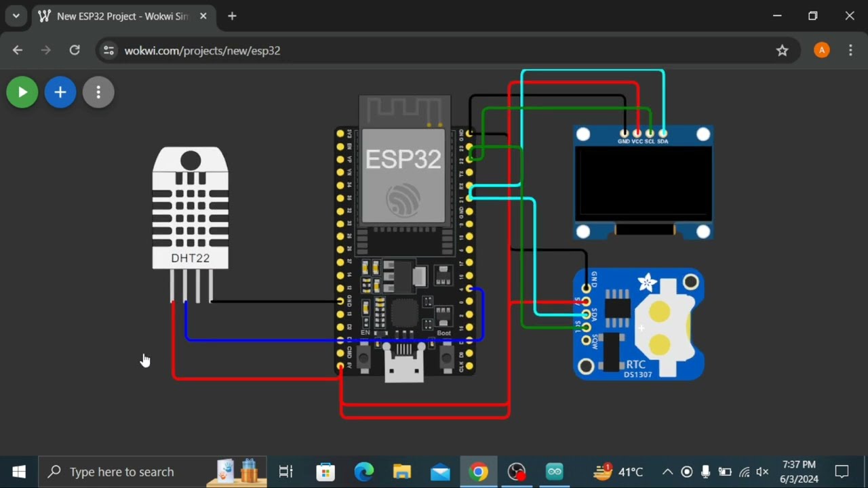Open the screen recorder app in the taskbar
Screen dimensions: 868x488
(x=517, y=472)
